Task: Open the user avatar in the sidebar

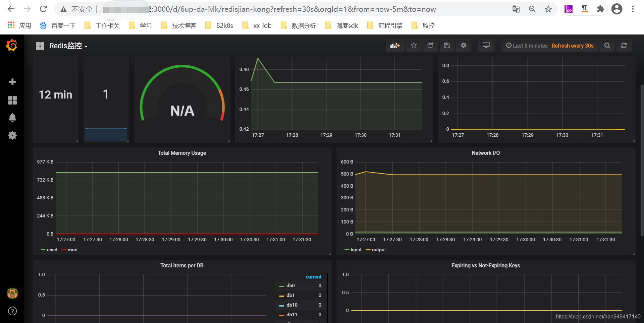Action: (x=12, y=293)
